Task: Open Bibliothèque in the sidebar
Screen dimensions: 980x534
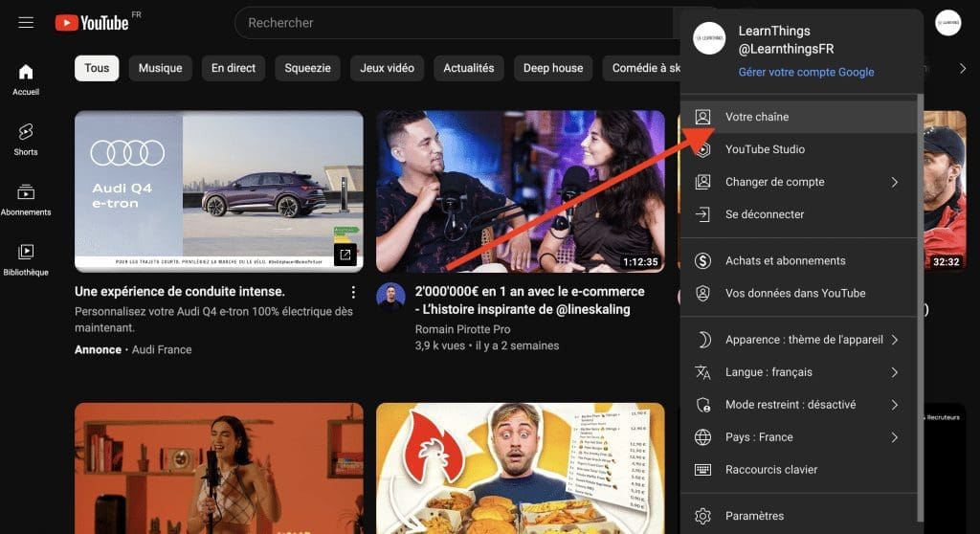Action: [x=26, y=259]
